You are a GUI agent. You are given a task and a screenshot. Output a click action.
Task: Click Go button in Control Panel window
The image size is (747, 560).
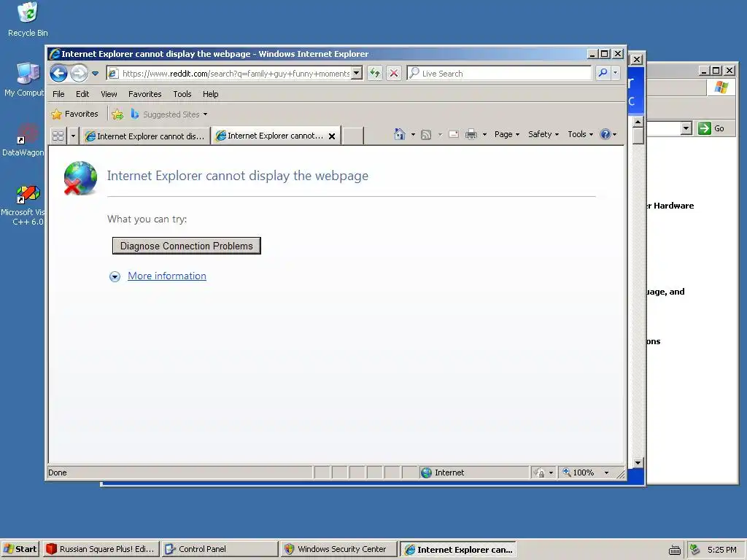click(712, 128)
